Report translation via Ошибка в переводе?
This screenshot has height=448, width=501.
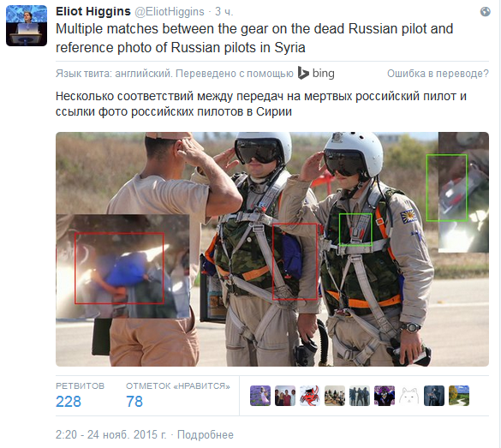click(438, 74)
